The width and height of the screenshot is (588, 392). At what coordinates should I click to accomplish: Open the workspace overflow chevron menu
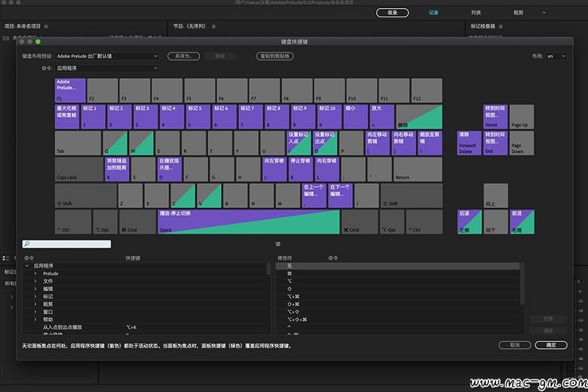point(544,13)
